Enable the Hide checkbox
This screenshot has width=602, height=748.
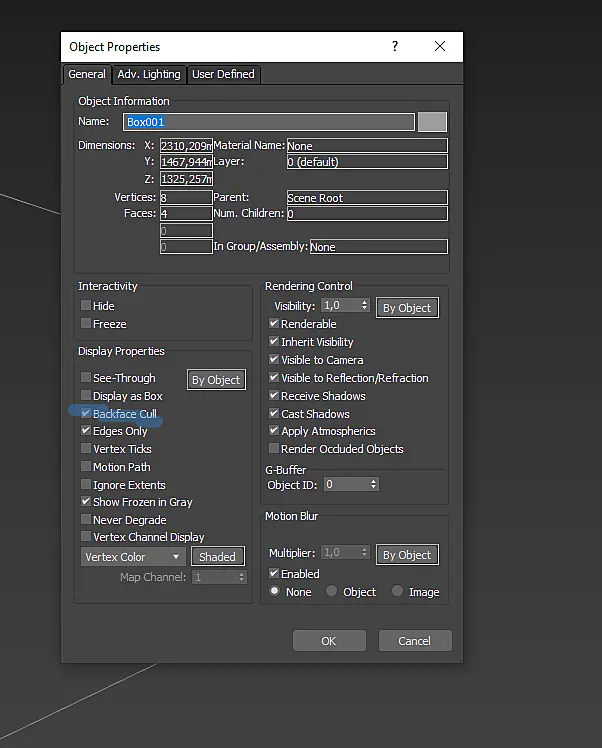click(x=86, y=305)
